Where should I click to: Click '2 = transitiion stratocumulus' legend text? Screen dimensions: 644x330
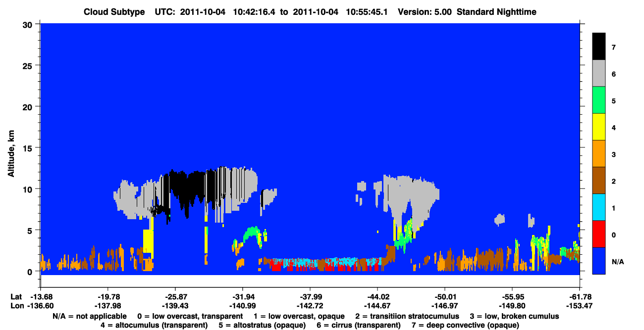[x=407, y=316]
